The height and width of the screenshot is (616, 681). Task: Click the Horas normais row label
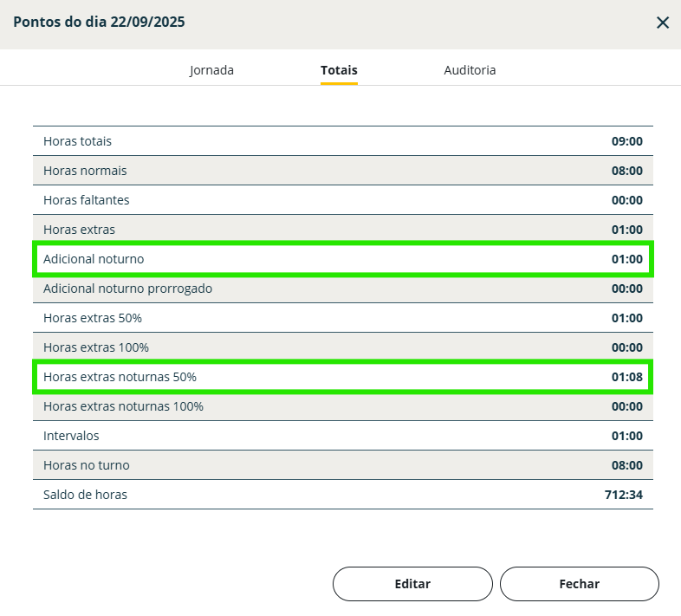[x=85, y=171]
